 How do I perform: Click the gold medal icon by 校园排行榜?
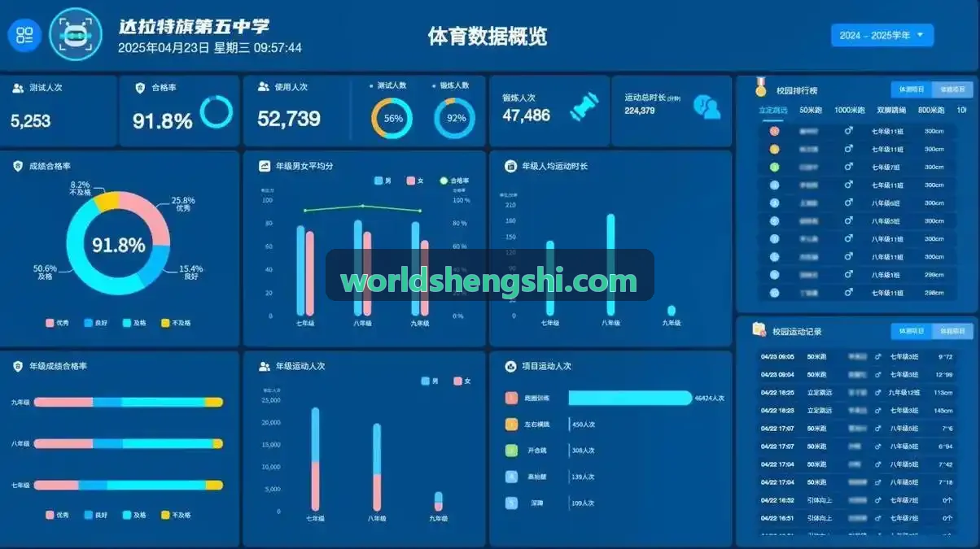[760, 85]
